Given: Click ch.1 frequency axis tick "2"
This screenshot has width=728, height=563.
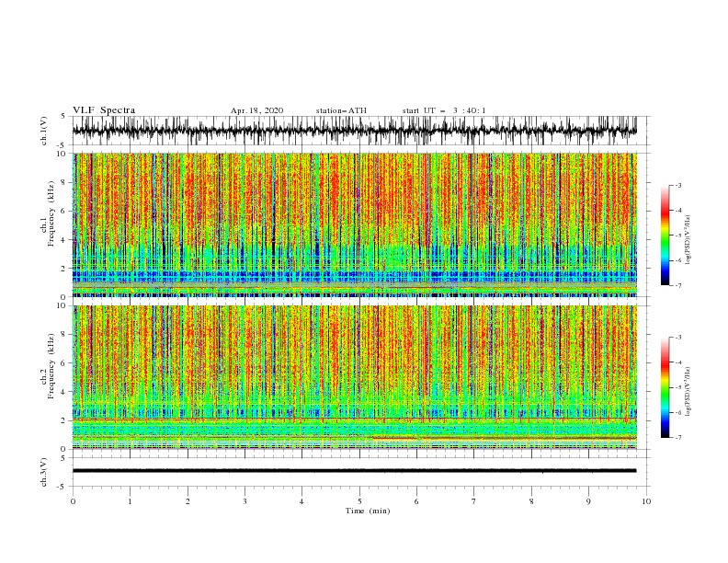Looking at the screenshot, I should [64, 268].
